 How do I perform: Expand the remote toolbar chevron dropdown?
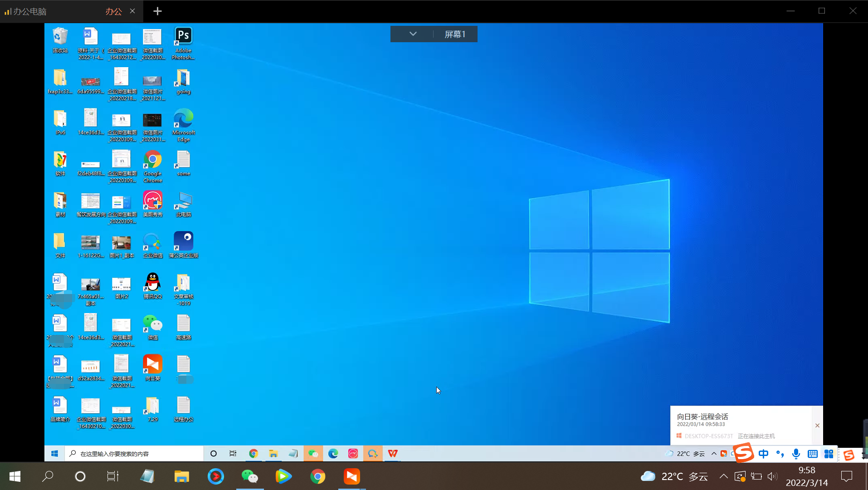tap(413, 34)
